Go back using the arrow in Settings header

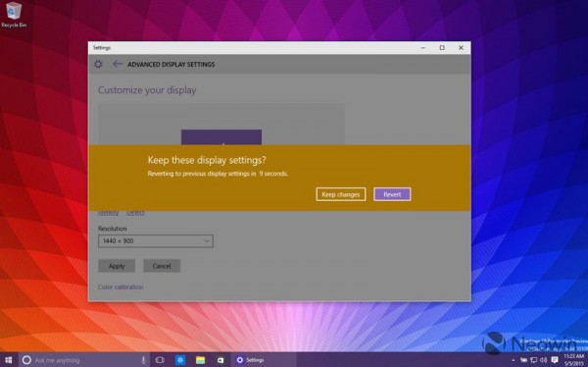pos(118,64)
